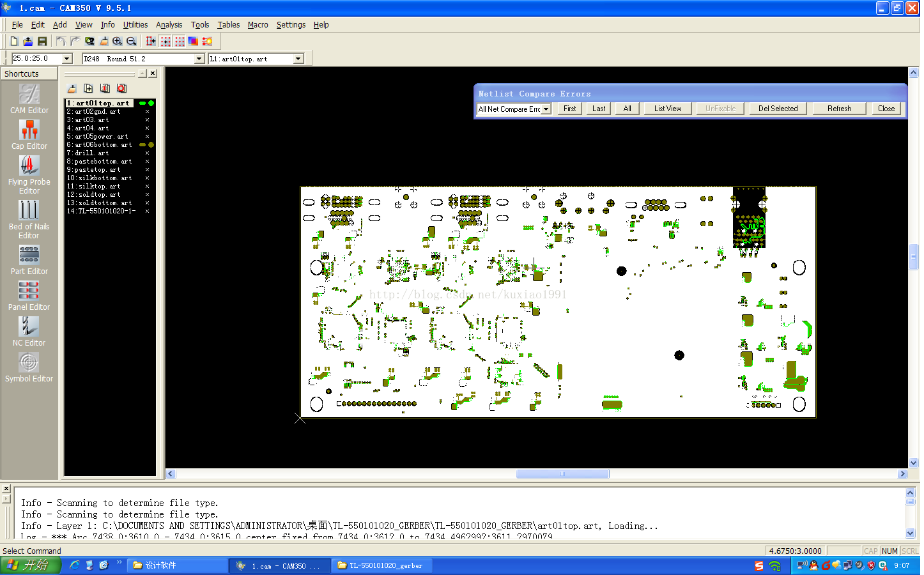
Task: Open the Bed of Nails Editor shortcut
Action: [x=29, y=219]
